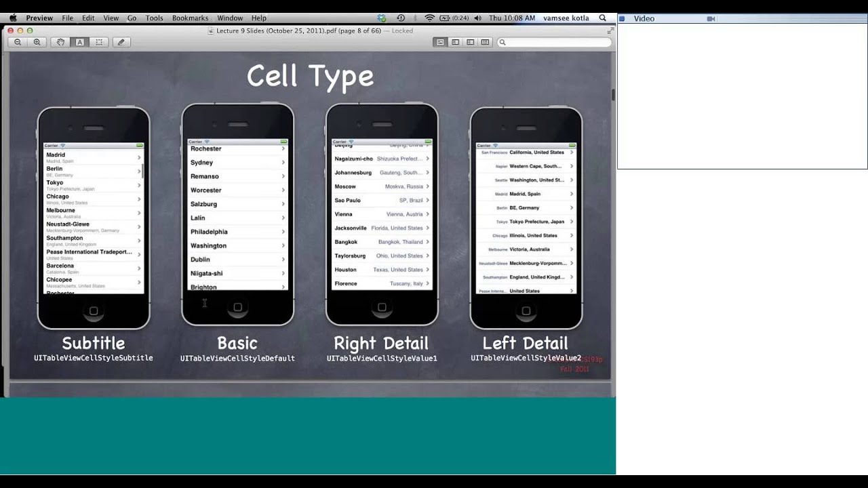Click the "Left Detail" label
The height and width of the screenshot is (488, 868).
click(x=526, y=343)
